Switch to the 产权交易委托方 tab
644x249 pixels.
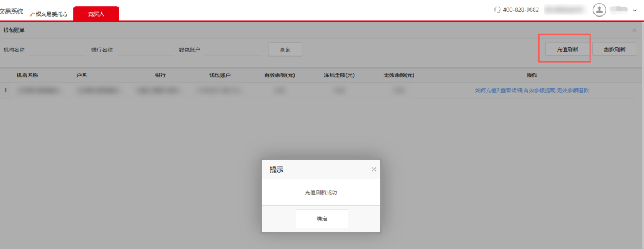[x=49, y=14]
